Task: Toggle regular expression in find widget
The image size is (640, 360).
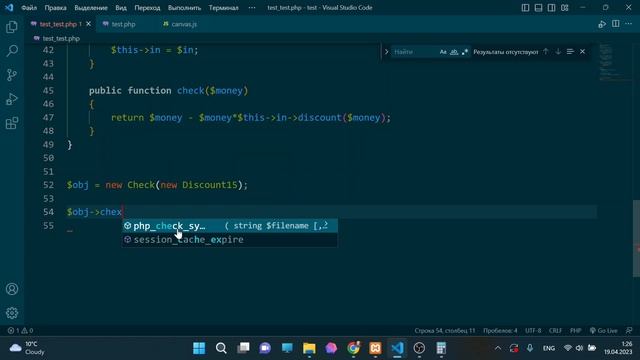Action: [464, 52]
